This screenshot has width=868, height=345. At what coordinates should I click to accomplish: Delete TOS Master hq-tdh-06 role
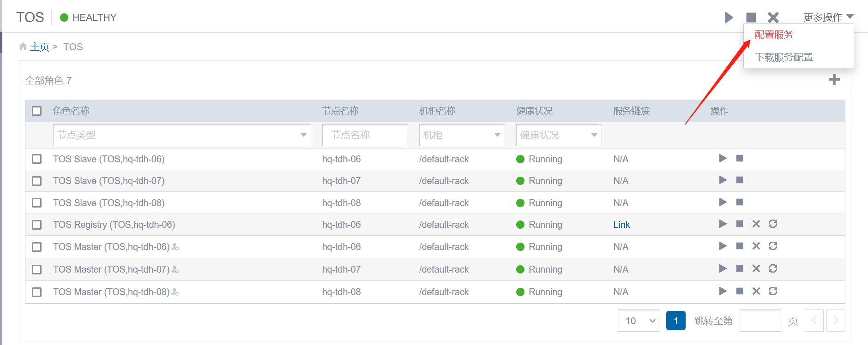coord(756,246)
